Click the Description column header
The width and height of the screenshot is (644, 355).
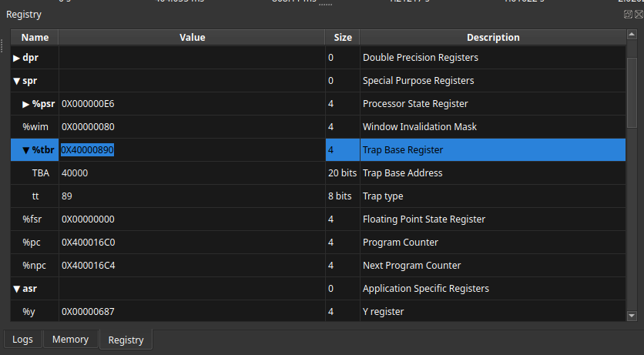tap(493, 37)
